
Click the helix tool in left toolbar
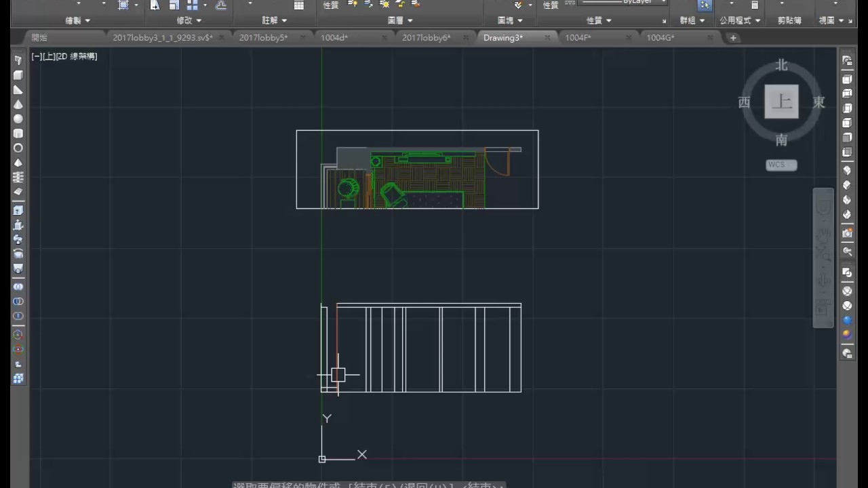(18, 177)
